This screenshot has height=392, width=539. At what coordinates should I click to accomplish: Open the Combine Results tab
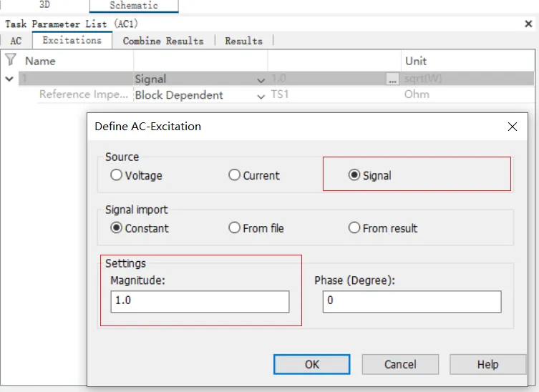point(163,41)
